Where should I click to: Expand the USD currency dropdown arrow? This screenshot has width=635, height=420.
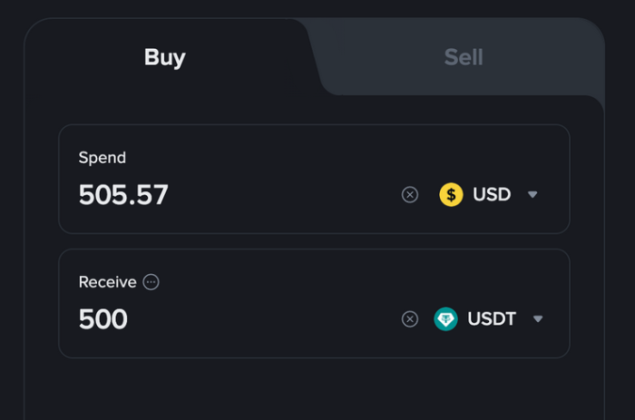click(532, 195)
